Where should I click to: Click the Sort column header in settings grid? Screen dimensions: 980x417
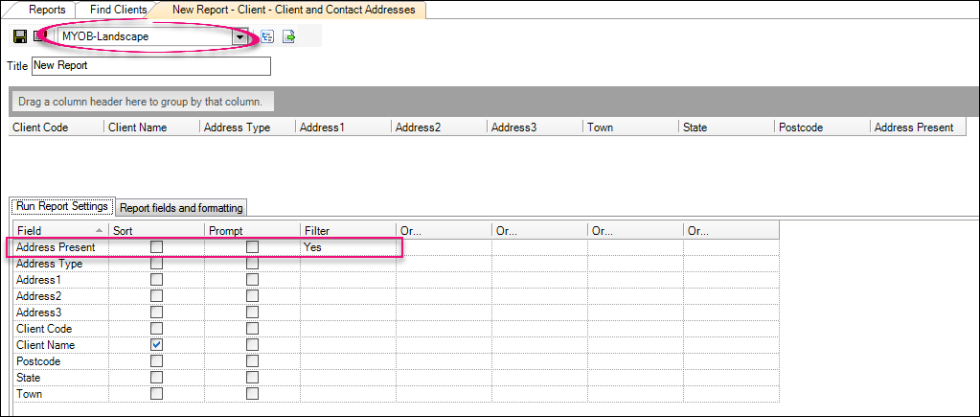coord(156,231)
